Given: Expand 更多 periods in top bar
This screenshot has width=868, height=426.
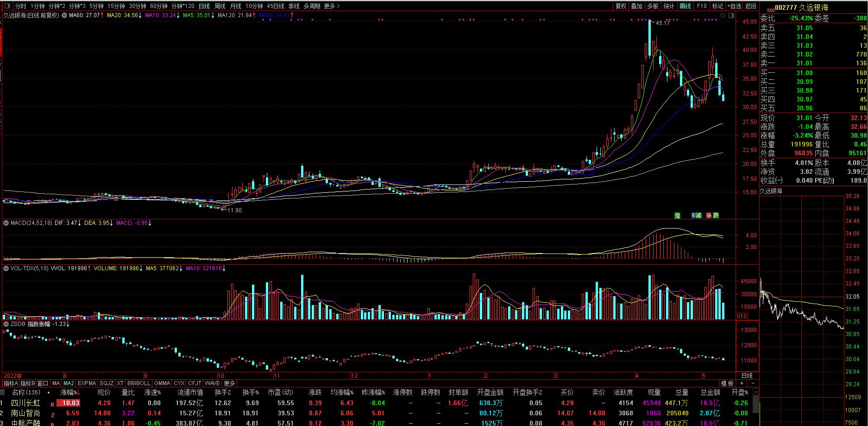Looking at the screenshot, I should (x=332, y=6).
